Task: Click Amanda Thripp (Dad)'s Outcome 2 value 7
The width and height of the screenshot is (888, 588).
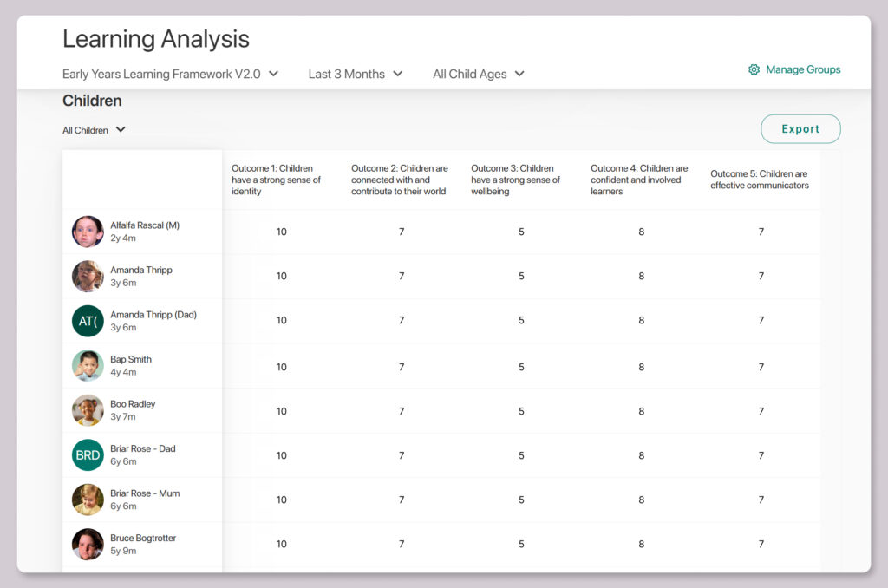Action: [x=402, y=320]
